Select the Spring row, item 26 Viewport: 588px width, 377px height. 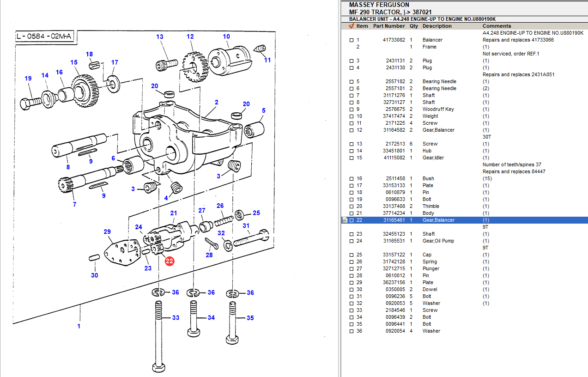[430, 261]
